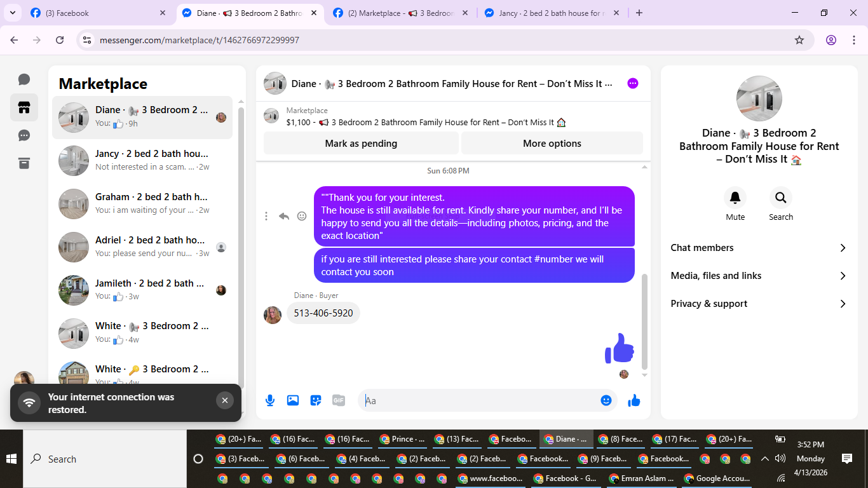Click the More options button
The image size is (868, 488).
[x=552, y=144]
